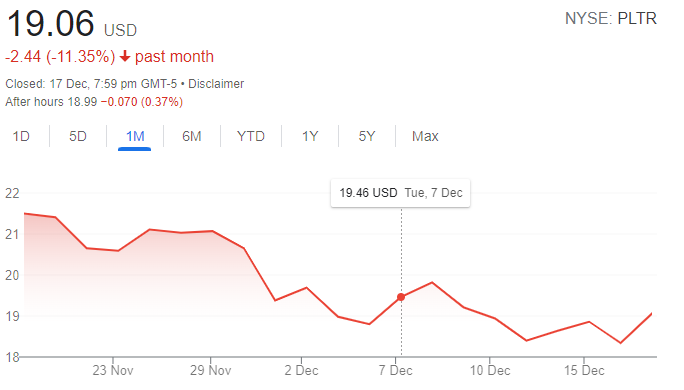This screenshot has height=390, width=684.
Task: Show the Max range chart
Action: click(425, 136)
